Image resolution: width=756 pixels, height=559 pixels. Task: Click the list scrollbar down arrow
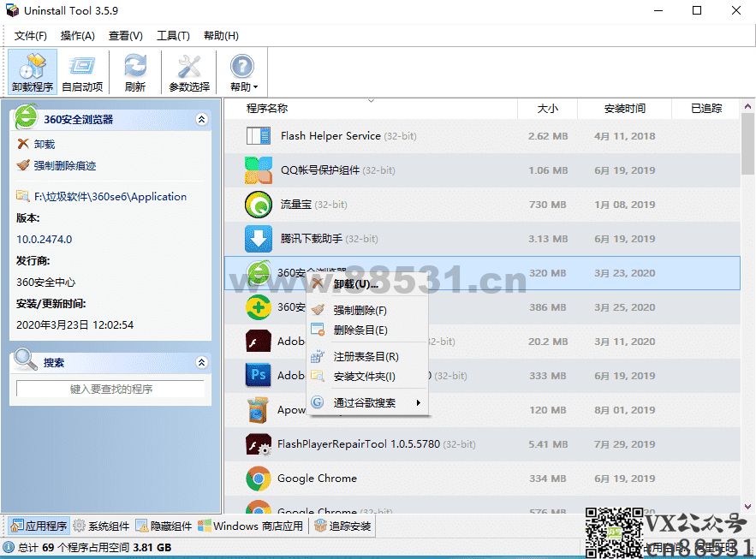pyautogui.click(x=747, y=506)
